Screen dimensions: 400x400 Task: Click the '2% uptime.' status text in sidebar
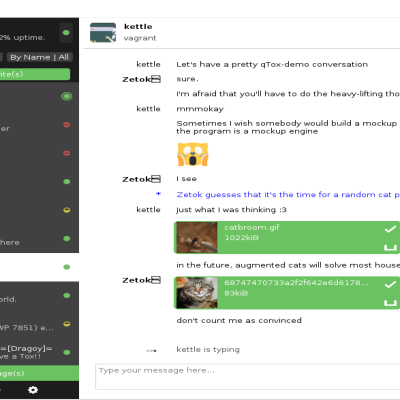[x=22, y=37]
